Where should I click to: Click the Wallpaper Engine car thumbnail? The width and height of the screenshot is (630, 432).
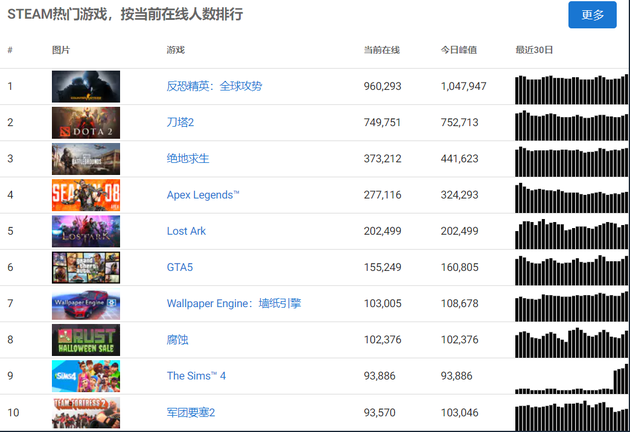pyautogui.click(x=86, y=304)
